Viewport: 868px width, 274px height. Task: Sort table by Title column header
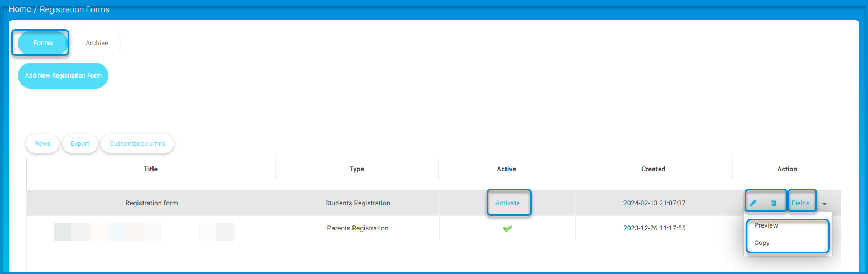tap(151, 169)
